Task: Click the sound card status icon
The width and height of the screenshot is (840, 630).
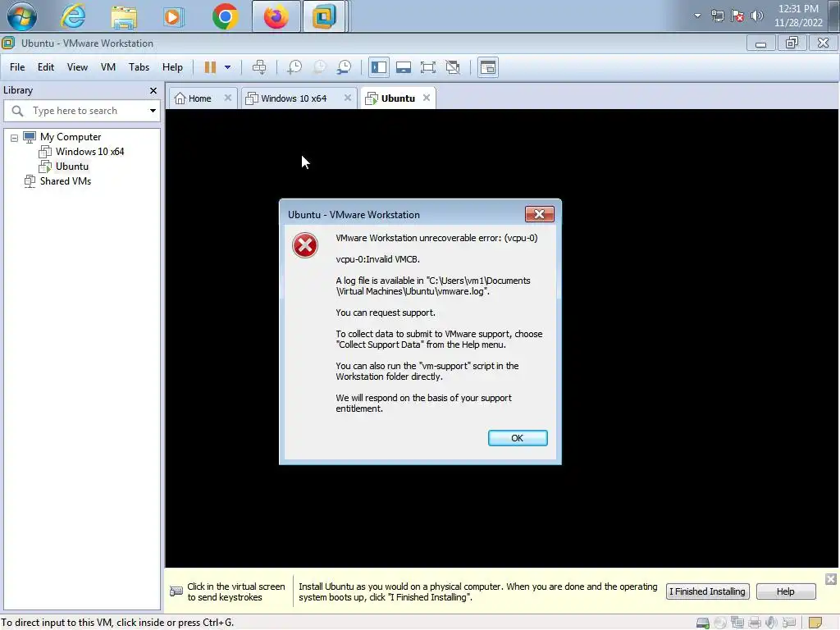Action: point(771,623)
